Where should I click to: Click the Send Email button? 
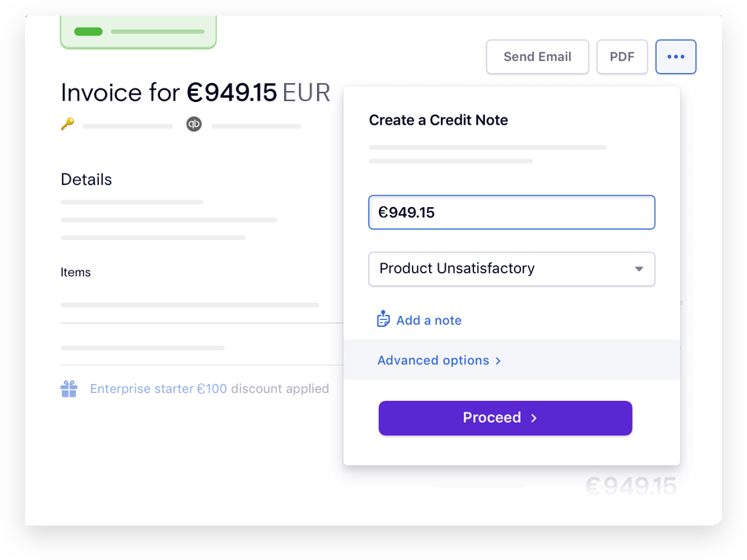pyautogui.click(x=537, y=56)
